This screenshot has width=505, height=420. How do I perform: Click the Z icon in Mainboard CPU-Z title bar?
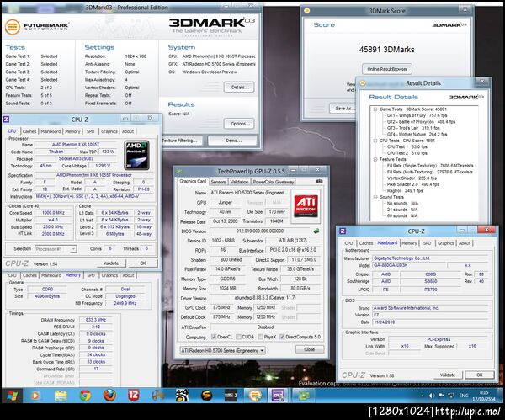coord(343,231)
